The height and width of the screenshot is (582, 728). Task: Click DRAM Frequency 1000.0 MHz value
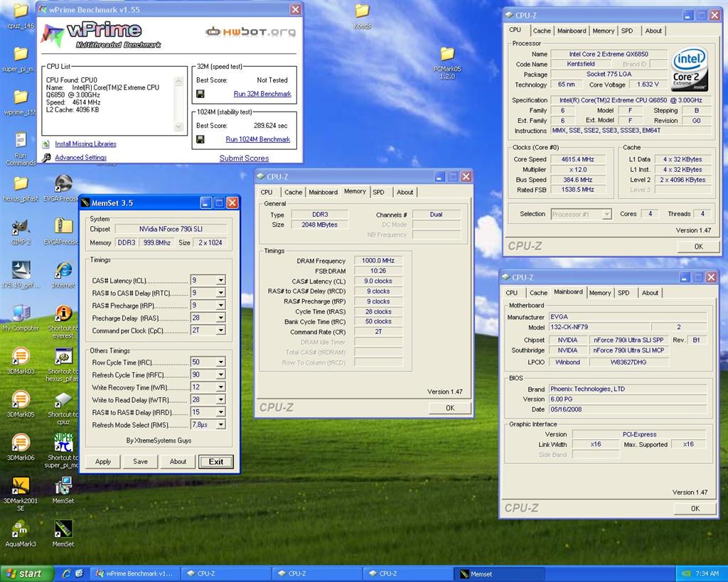(x=378, y=261)
